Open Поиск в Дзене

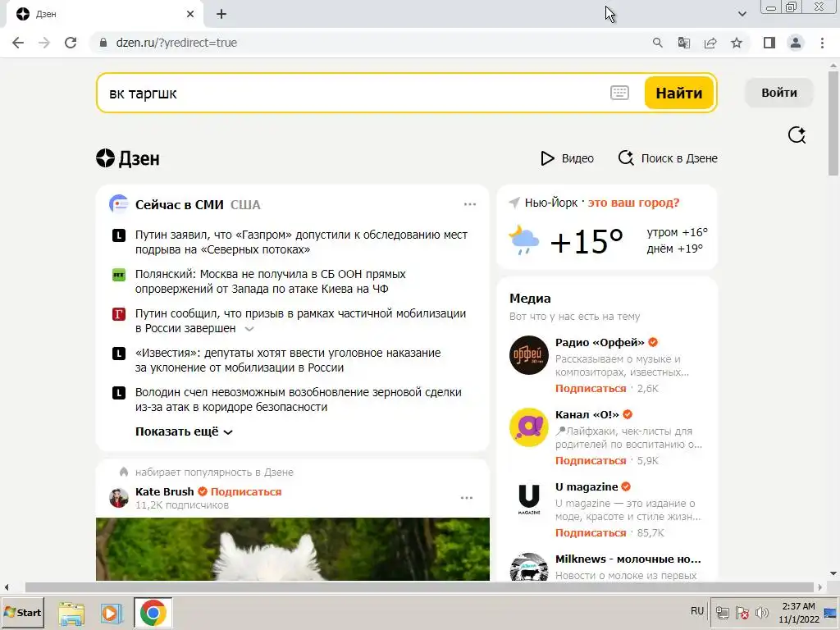tap(668, 158)
